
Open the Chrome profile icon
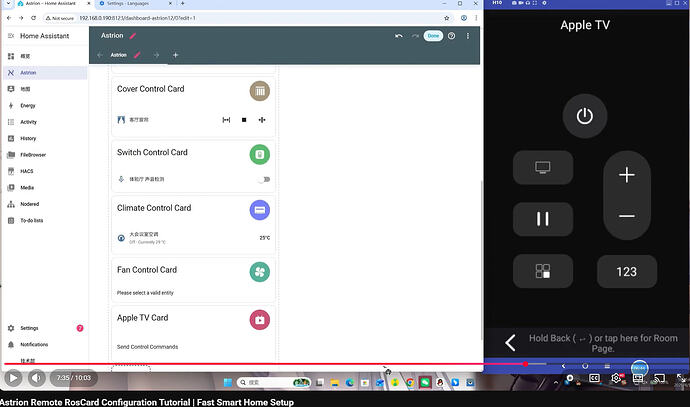point(464,18)
